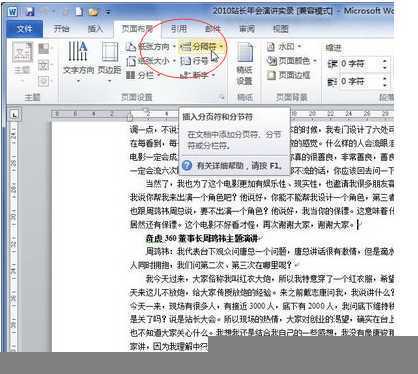Open 文字方向 (Text Direction) options
Image resolution: width=418 pixels, height=374 pixels.
pyautogui.click(x=78, y=62)
